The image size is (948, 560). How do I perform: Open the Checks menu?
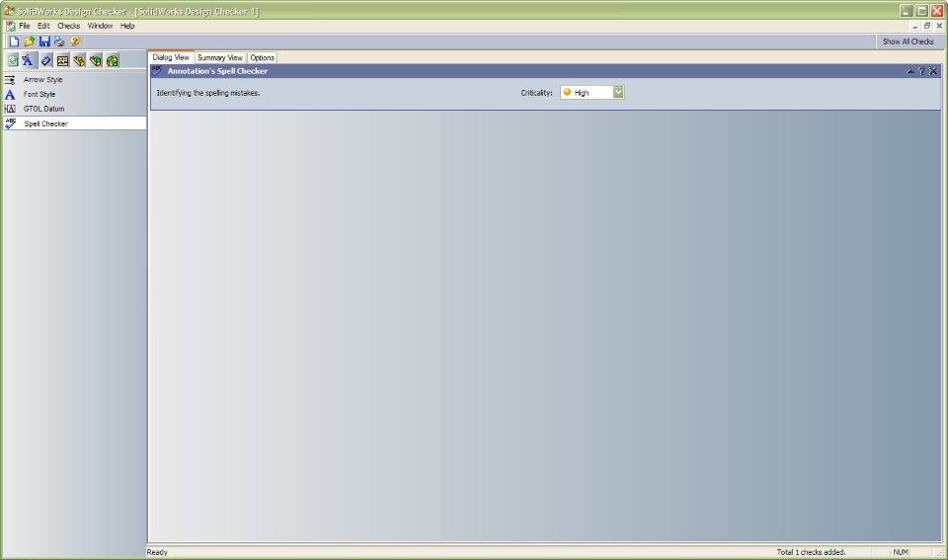click(x=68, y=26)
